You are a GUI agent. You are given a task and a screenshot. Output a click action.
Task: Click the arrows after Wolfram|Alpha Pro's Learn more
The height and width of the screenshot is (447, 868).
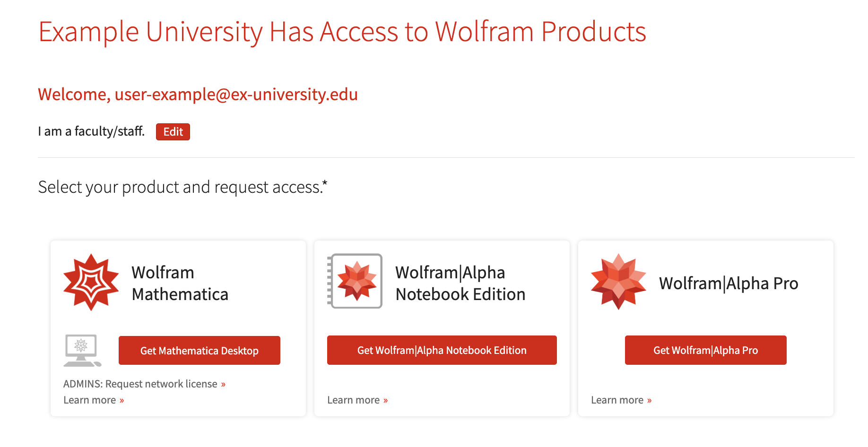(649, 401)
